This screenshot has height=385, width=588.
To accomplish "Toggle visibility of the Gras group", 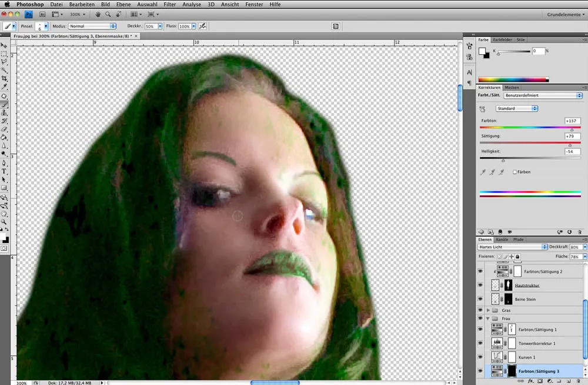I will click(480, 310).
